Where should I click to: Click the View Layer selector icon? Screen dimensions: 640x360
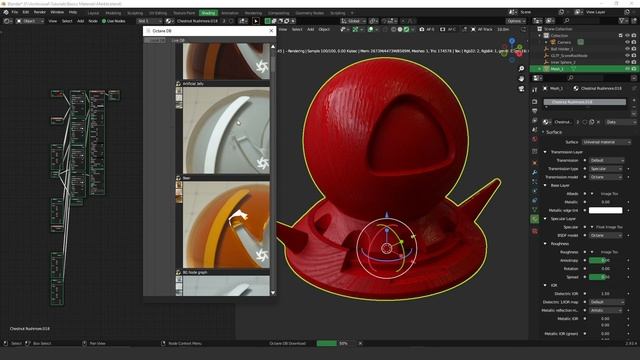pyautogui.click(x=579, y=12)
